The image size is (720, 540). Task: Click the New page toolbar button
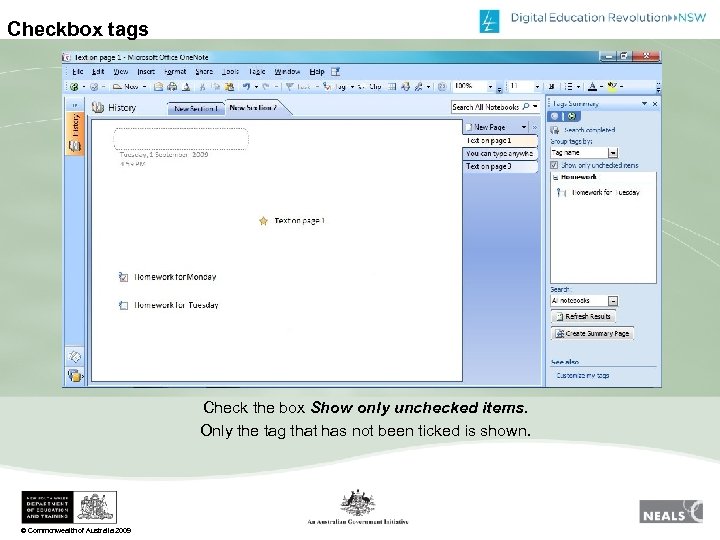(127, 86)
